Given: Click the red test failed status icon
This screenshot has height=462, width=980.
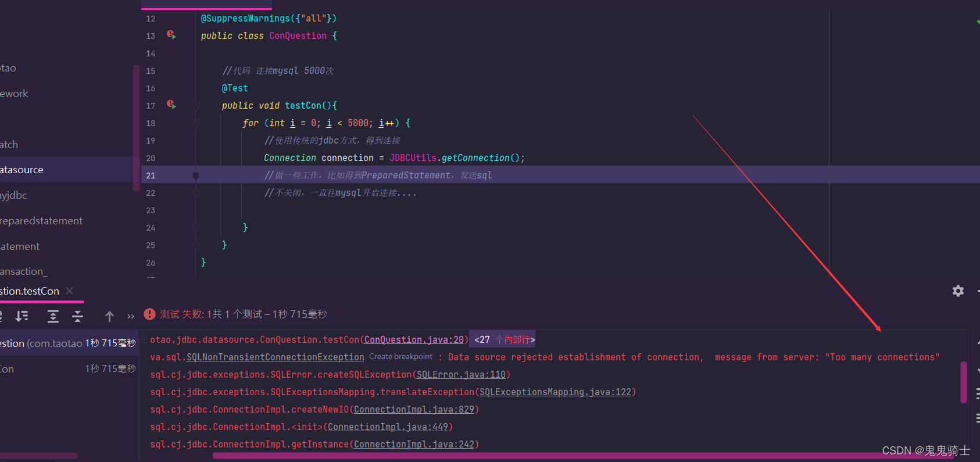Looking at the screenshot, I should [149, 314].
